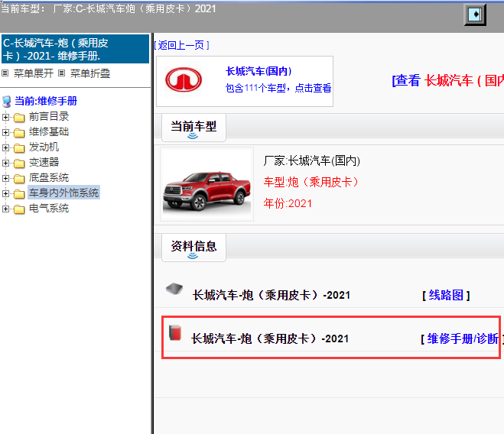The height and width of the screenshot is (434, 504).
Task: Click the red repair manual book icon
Action: tap(175, 332)
